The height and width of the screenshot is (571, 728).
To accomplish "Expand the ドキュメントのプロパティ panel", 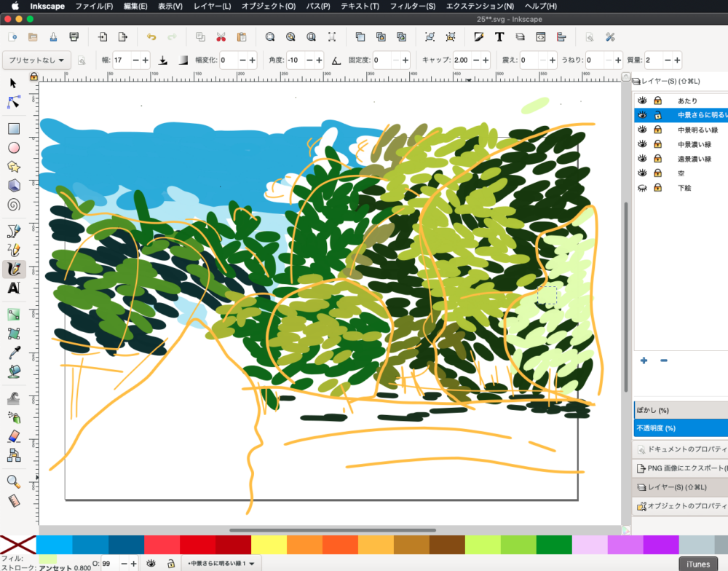I will coord(681,449).
